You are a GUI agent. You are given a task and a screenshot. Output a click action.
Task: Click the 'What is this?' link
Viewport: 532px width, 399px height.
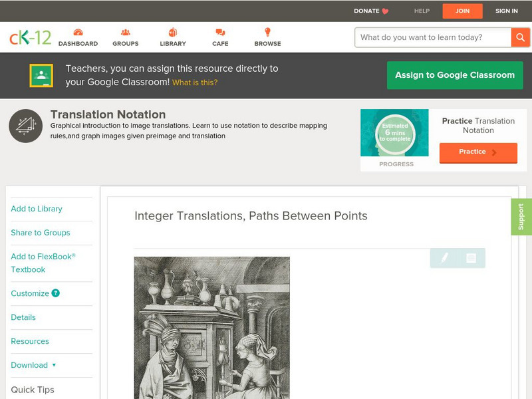[195, 82]
